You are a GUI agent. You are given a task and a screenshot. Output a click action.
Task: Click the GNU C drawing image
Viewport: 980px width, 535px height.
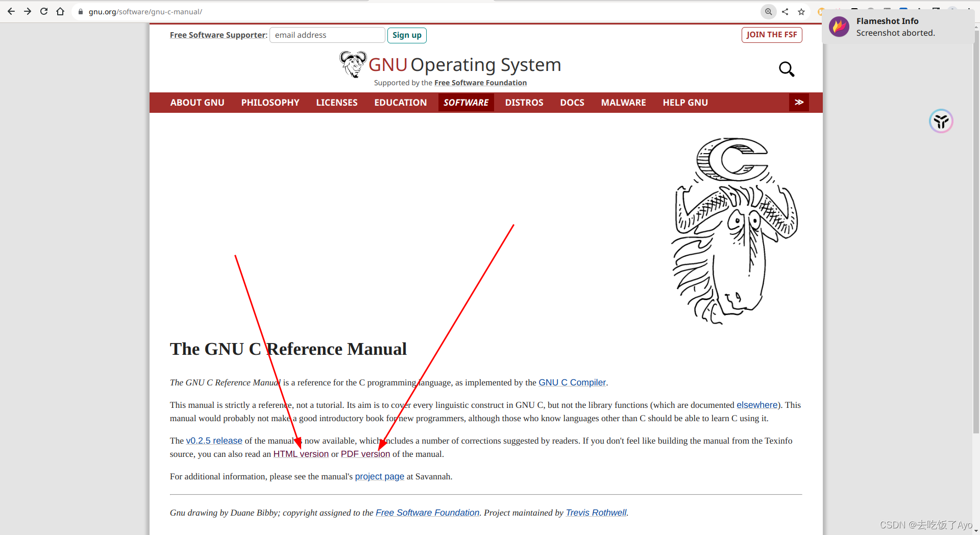[x=734, y=231]
